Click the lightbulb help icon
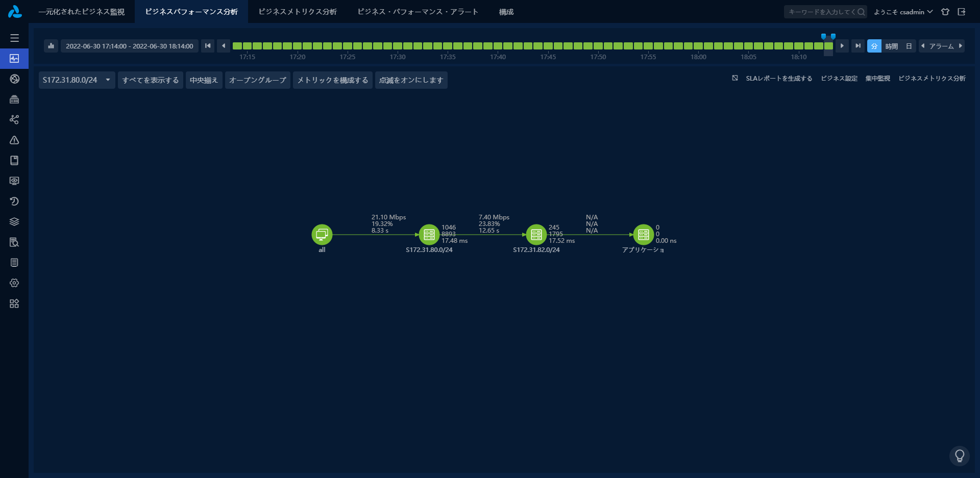The width and height of the screenshot is (980, 478). (x=959, y=456)
